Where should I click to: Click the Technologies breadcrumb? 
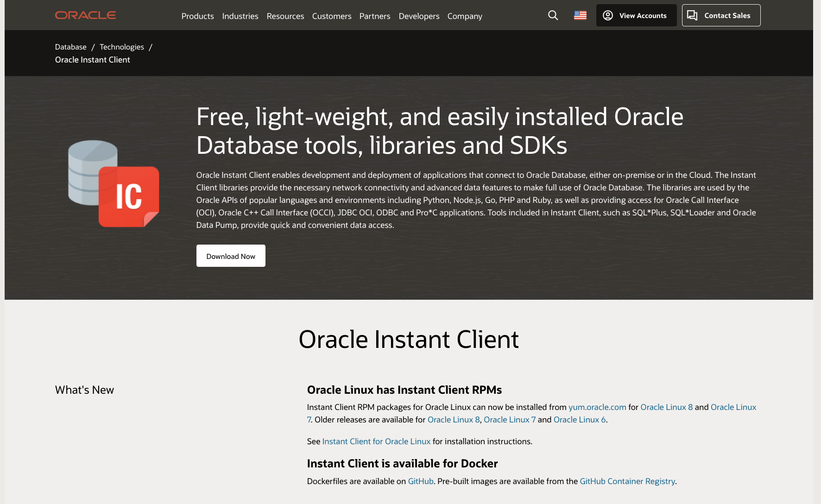[121, 47]
